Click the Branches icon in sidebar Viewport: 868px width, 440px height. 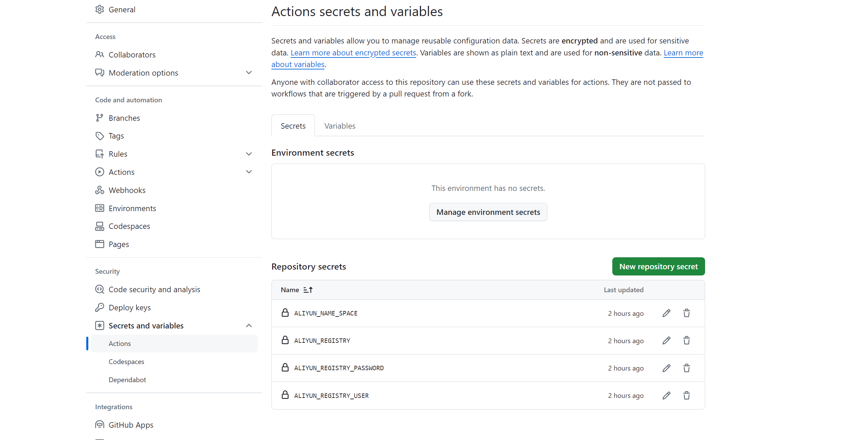(x=100, y=118)
